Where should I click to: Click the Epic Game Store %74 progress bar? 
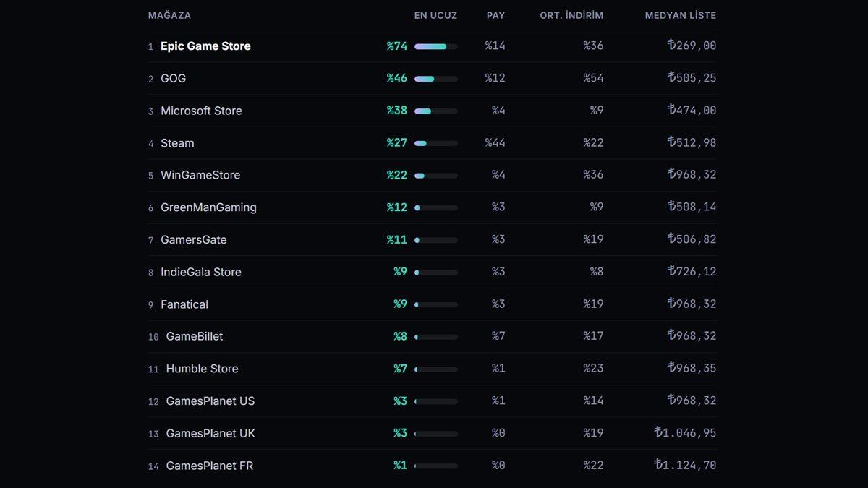(436, 46)
